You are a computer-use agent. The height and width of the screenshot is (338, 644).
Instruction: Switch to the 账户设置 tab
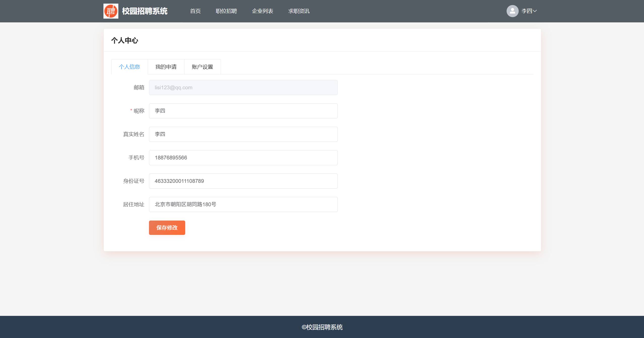coord(202,67)
